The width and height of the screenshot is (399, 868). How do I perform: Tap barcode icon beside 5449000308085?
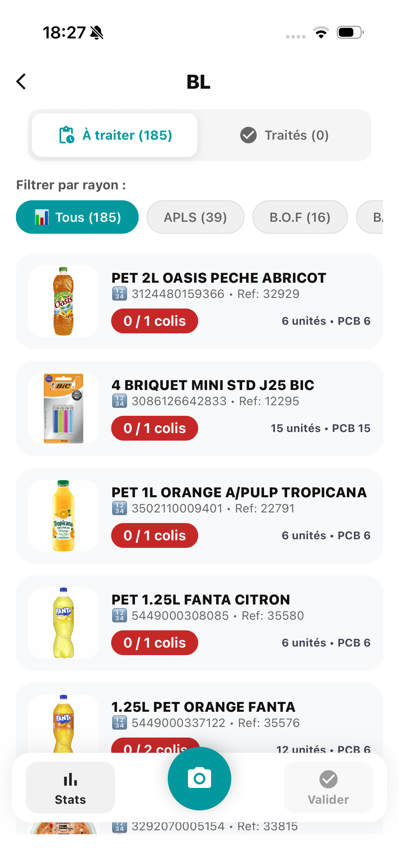119,615
